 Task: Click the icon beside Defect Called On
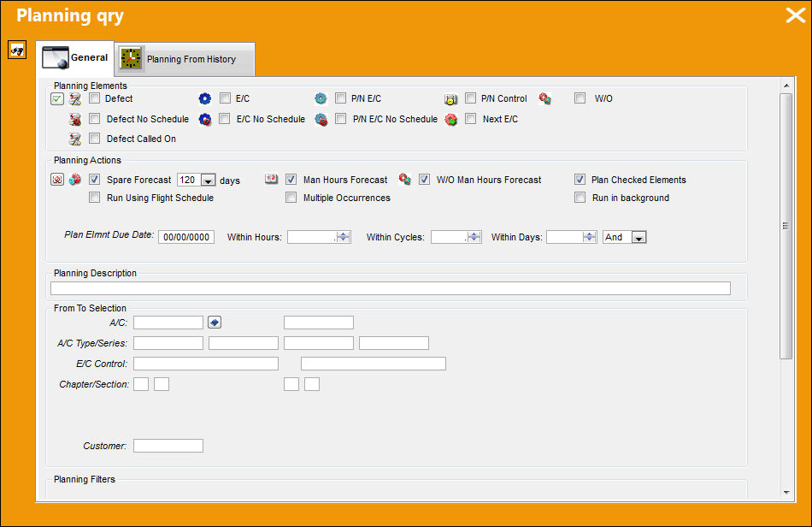pyautogui.click(x=75, y=139)
